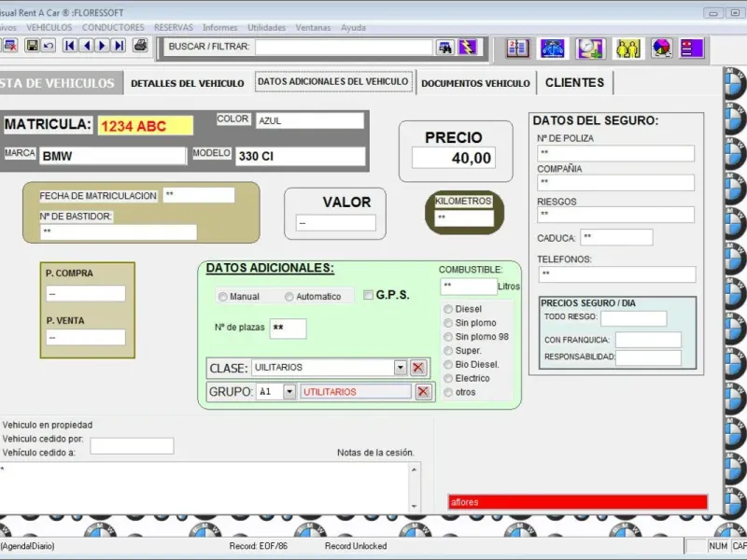Save the record with the floppy disk icon

[32, 46]
